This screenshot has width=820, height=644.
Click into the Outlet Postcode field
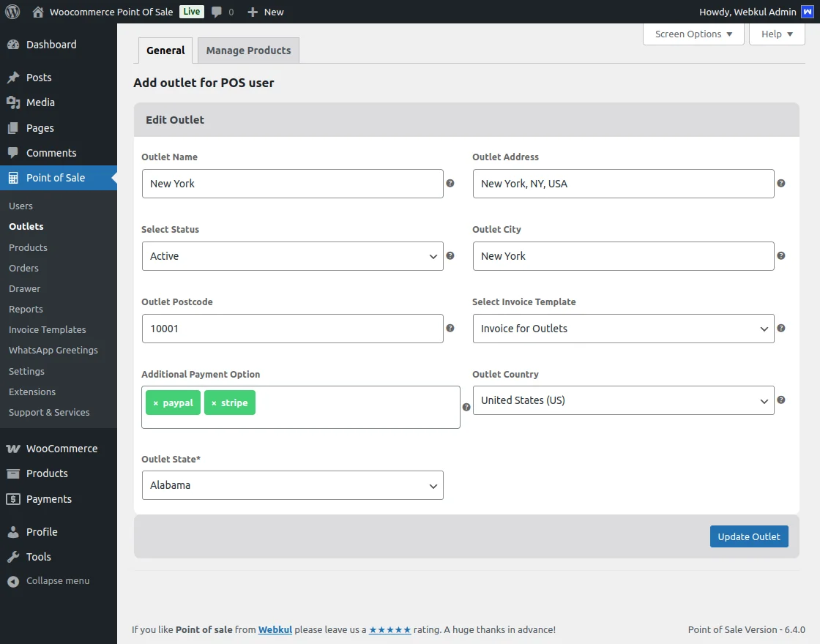point(292,329)
